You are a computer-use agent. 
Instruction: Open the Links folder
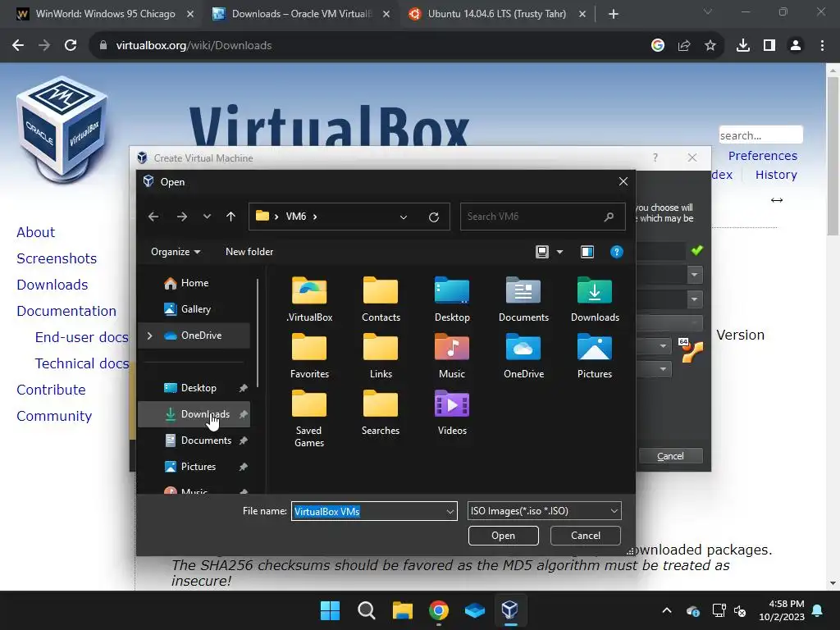tap(381, 356)
